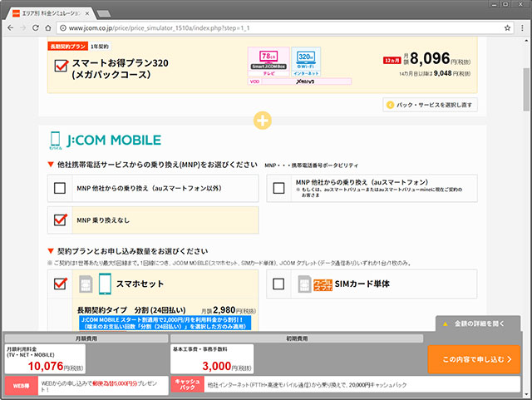The image size is (532, 400).
Task: Go to browser home page icon
Action: (x=48, y=27)
